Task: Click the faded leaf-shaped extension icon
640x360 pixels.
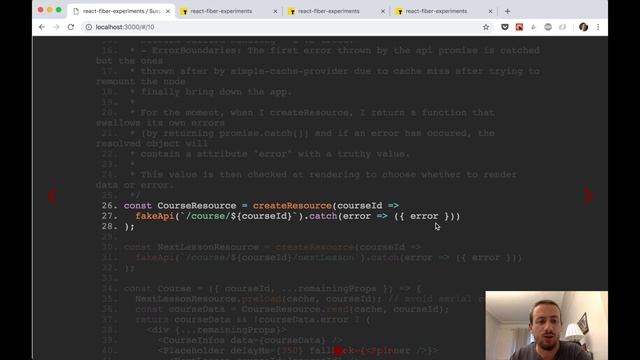Action: [562, 27]
